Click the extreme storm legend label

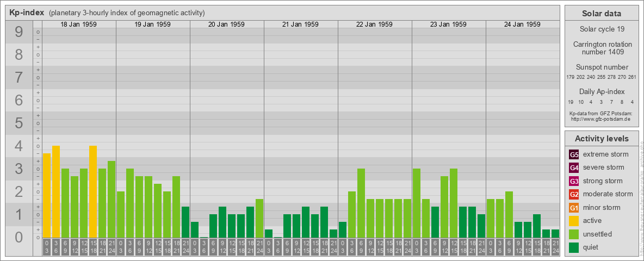[x=606, y=154]
